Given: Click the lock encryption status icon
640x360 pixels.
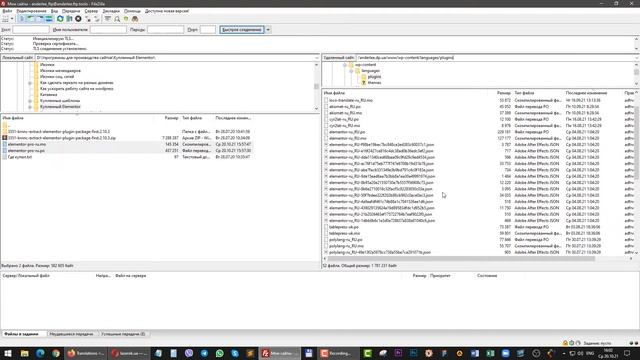Looking at the screenshot, I should [x=565, y=343].
